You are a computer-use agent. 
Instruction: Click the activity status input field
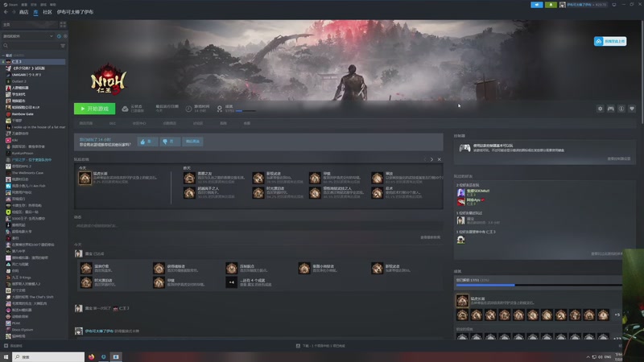pos(258,226)
